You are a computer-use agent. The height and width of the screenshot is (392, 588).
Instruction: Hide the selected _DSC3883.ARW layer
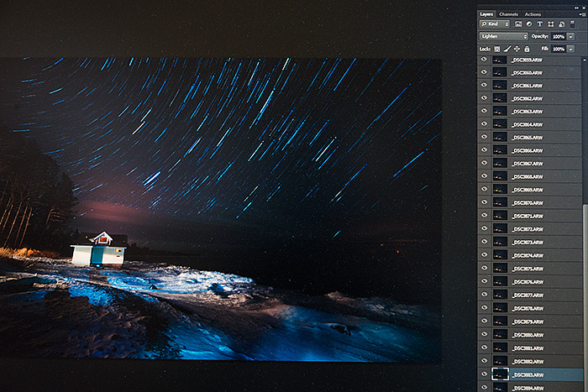[x=484, y=374]
